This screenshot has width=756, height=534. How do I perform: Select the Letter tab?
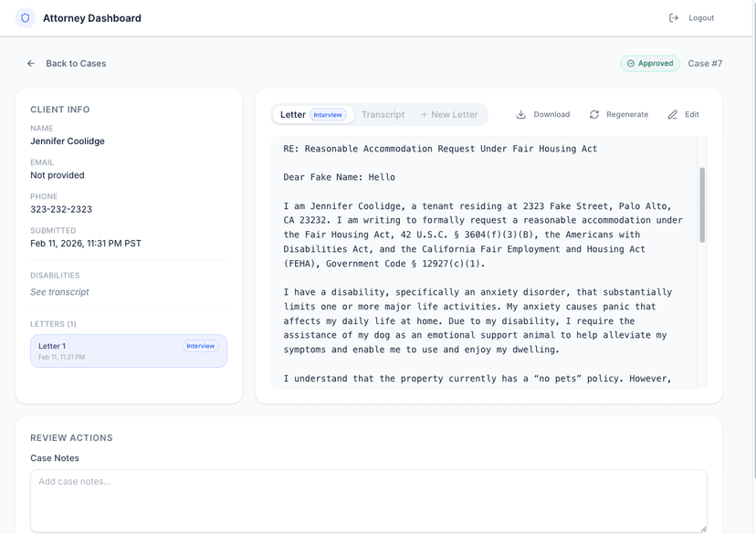pos(292,114)
